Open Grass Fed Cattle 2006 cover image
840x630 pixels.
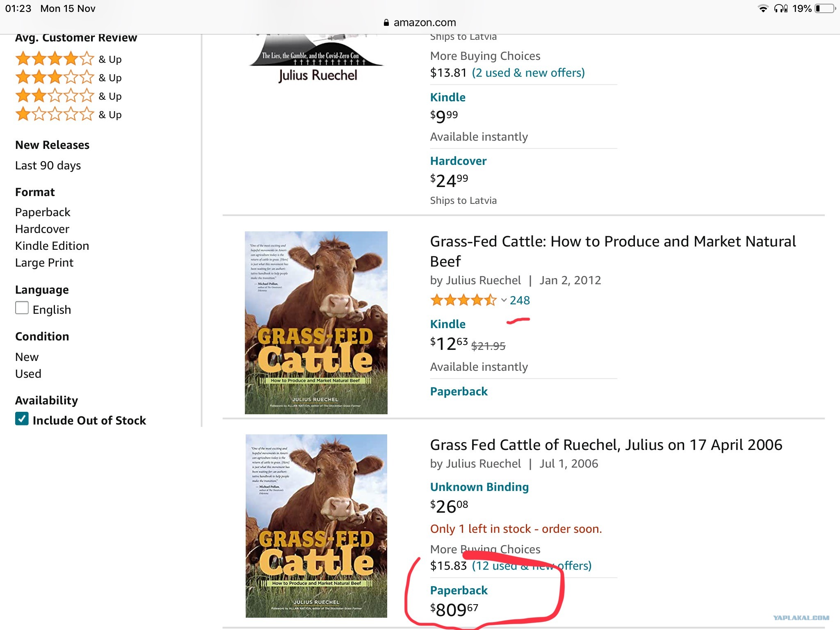point(316,526)
